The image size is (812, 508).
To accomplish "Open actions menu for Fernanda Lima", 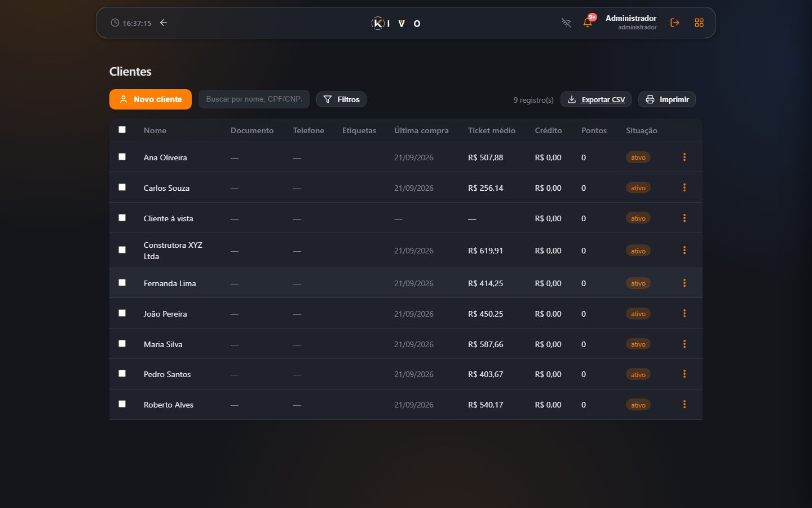I will pyautogui.click(x=685, y=283).
